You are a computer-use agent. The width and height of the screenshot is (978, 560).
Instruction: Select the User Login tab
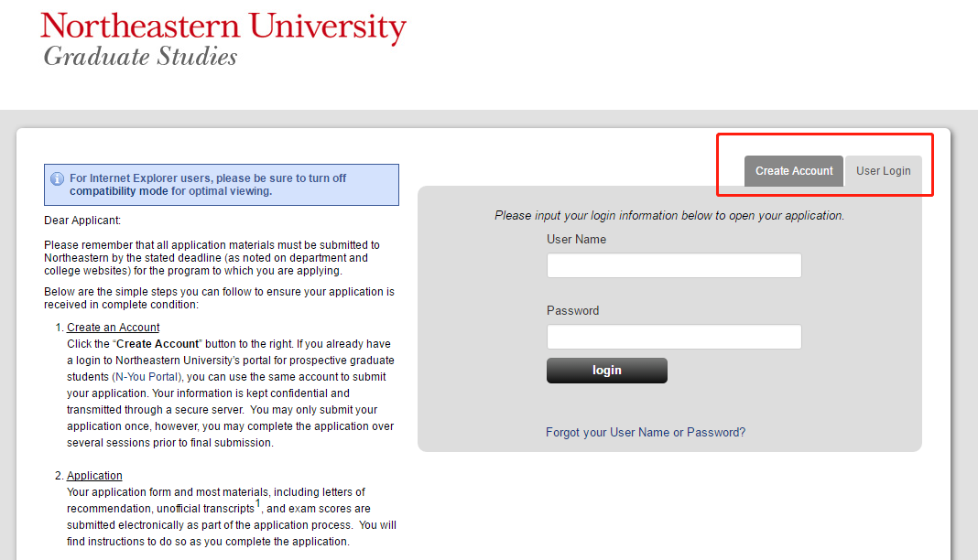[883, 171]
